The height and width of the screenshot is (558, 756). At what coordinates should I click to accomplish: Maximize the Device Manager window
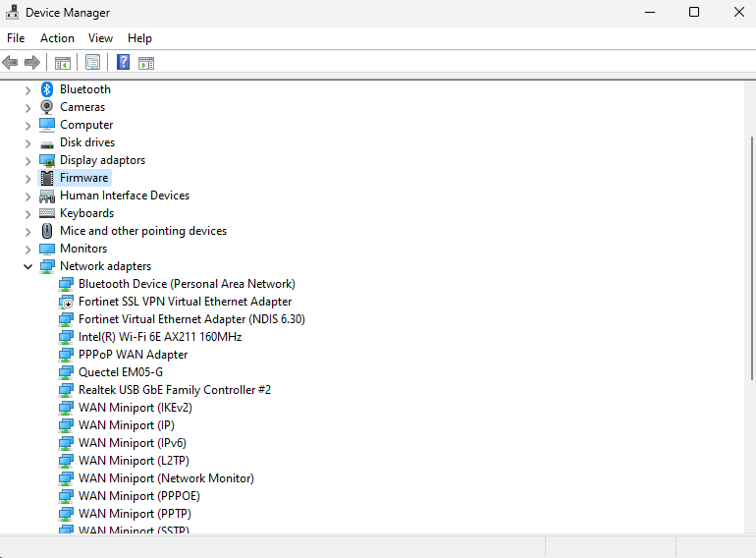click(694, 12)
